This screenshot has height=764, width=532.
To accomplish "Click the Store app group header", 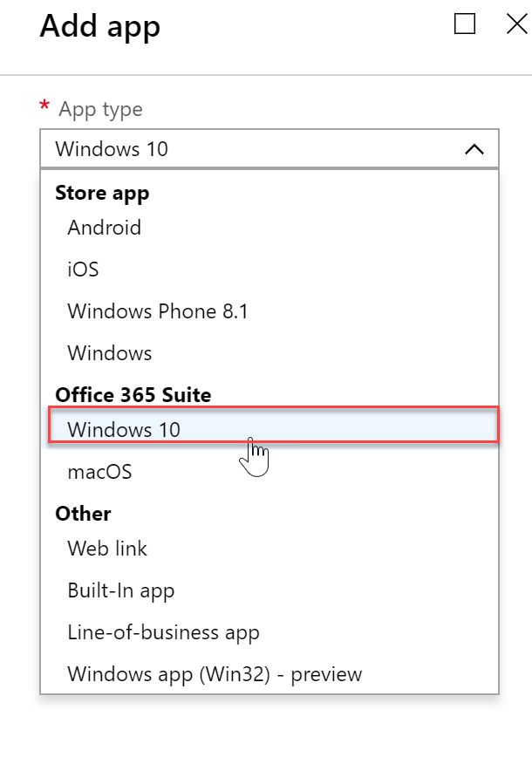I will 102,194.
